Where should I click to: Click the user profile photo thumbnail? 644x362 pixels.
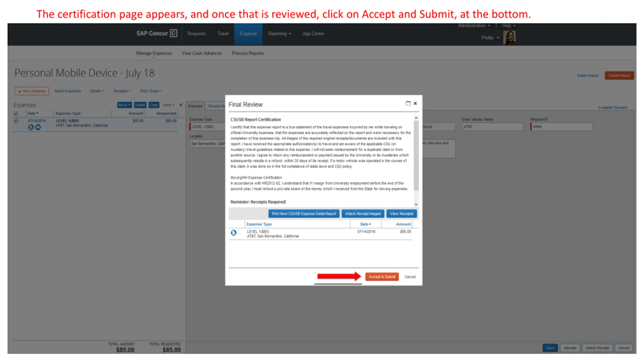pos(509,37)
